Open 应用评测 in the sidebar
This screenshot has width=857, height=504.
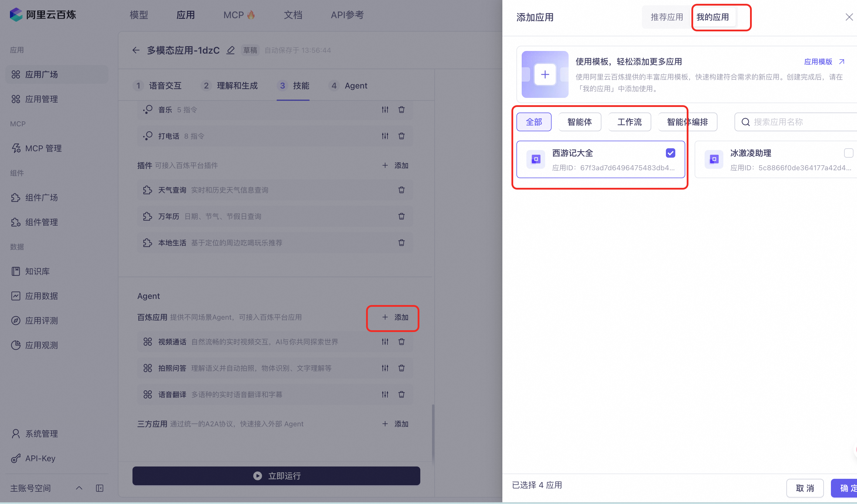click(x=57, y=321)
